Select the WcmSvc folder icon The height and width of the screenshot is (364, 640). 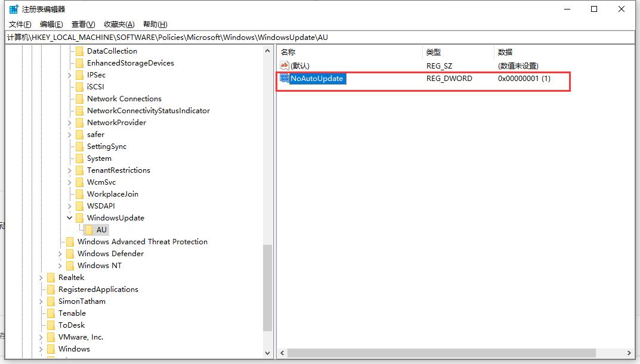(x=79, y=182)
